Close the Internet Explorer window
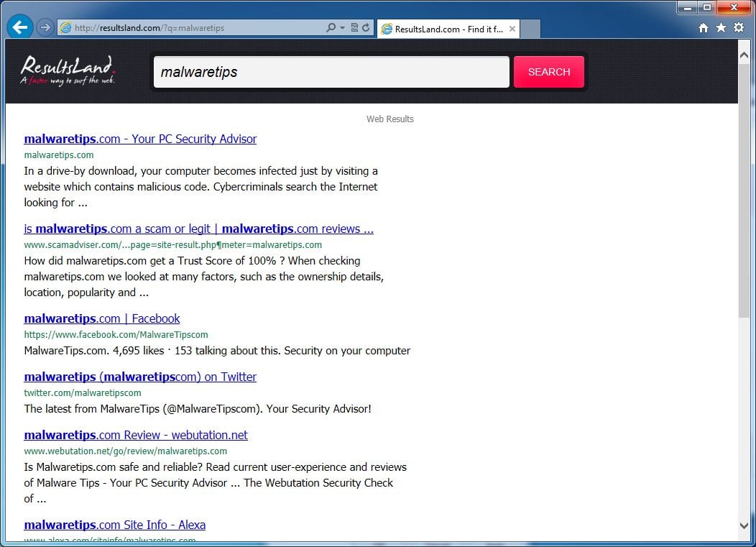Image resolution: width=756 pixels, height=547 pixels. click(x=734, y=8)
